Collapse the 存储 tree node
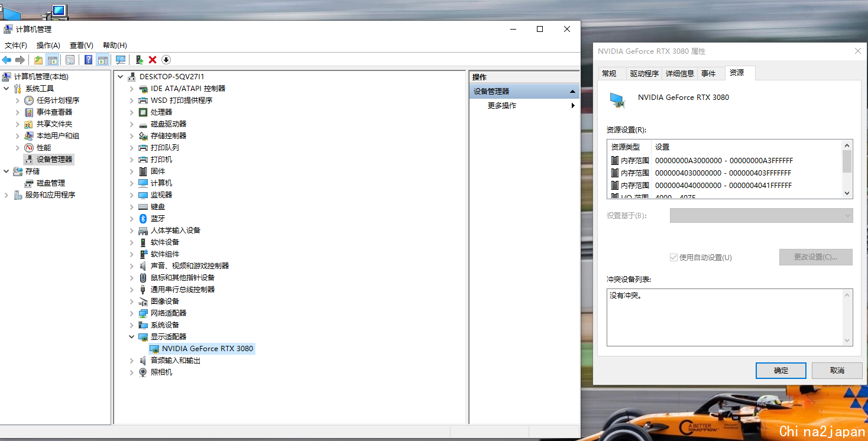 (7, 171)
